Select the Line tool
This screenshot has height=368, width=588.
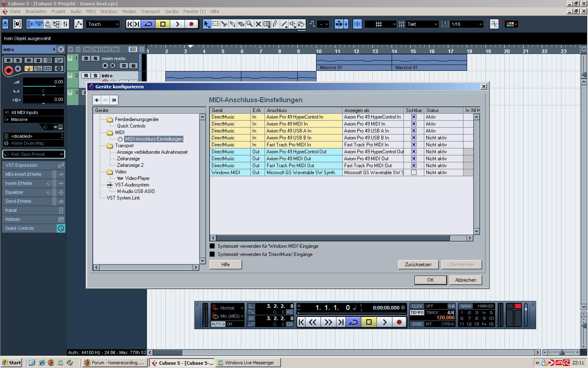point(284,24)
